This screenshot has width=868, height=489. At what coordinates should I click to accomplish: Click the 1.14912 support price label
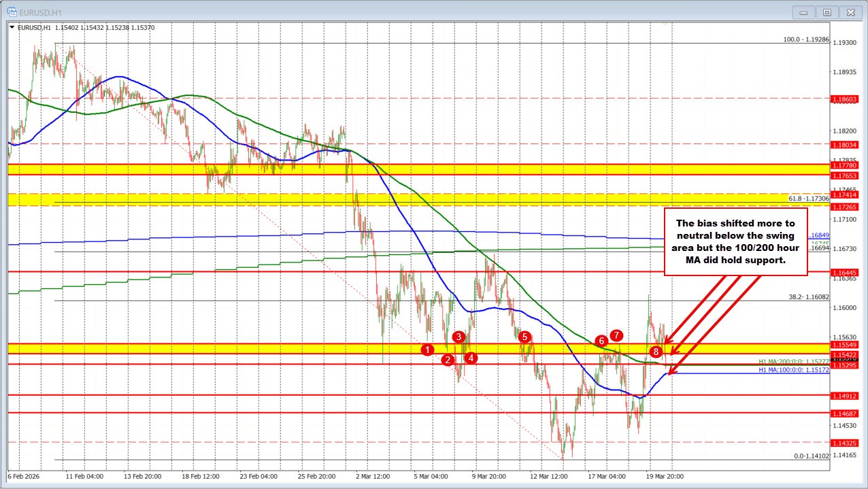(846, 397)
